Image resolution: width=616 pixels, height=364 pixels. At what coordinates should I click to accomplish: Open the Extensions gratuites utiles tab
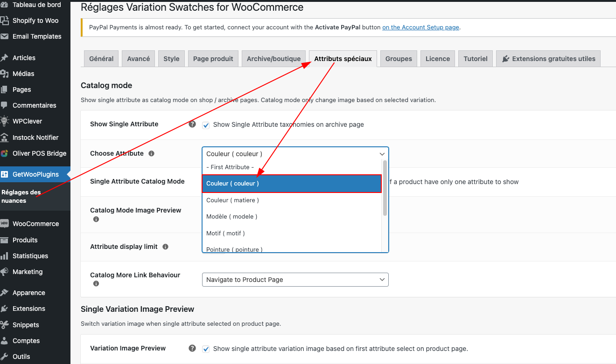548,59
